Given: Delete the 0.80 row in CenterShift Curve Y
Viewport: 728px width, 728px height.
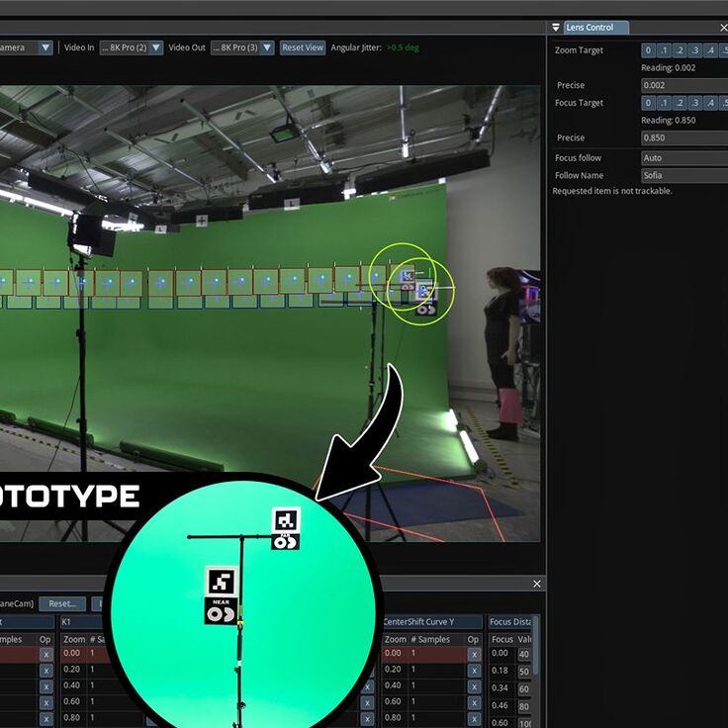Looking at the screenshot, I should tap(474, 719).
